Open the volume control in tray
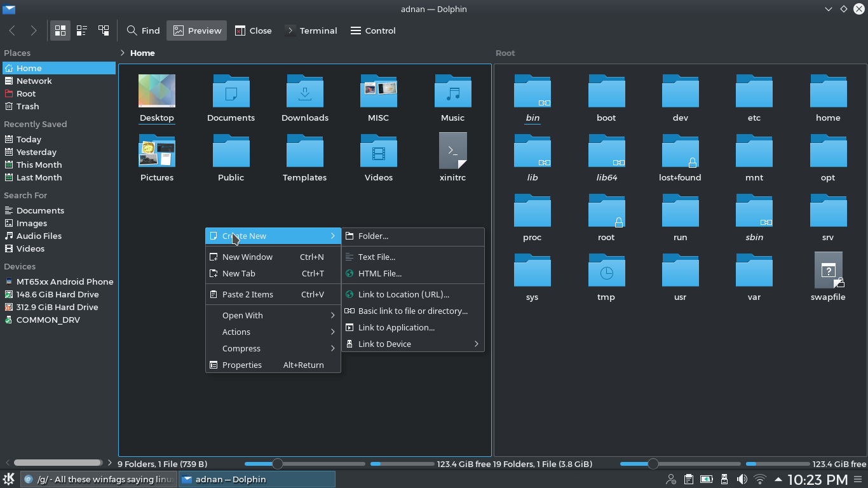The height and width of the screenshot is (488, 868). point(742,479)
